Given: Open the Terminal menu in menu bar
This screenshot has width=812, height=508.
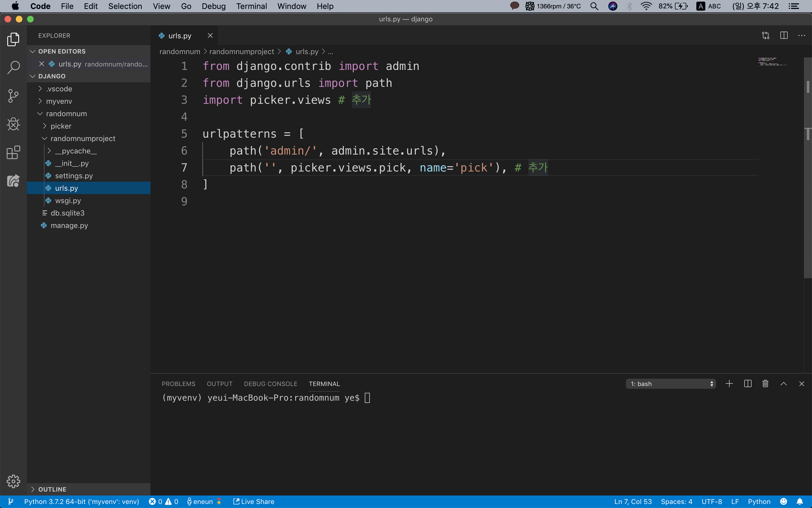Looking at the screenshot, I should 251,6.
